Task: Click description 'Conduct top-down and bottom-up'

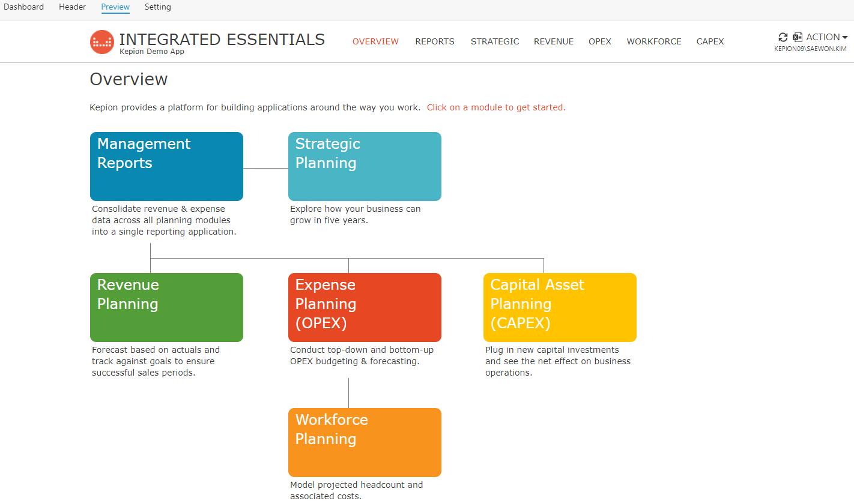Action: [x=362, y=355]
